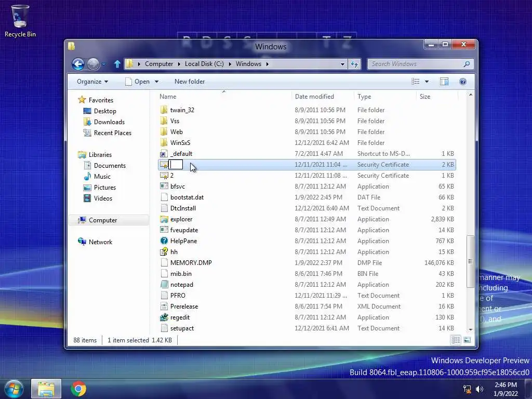
Task: Open the Pictures library
Action: tap(104, 187)
